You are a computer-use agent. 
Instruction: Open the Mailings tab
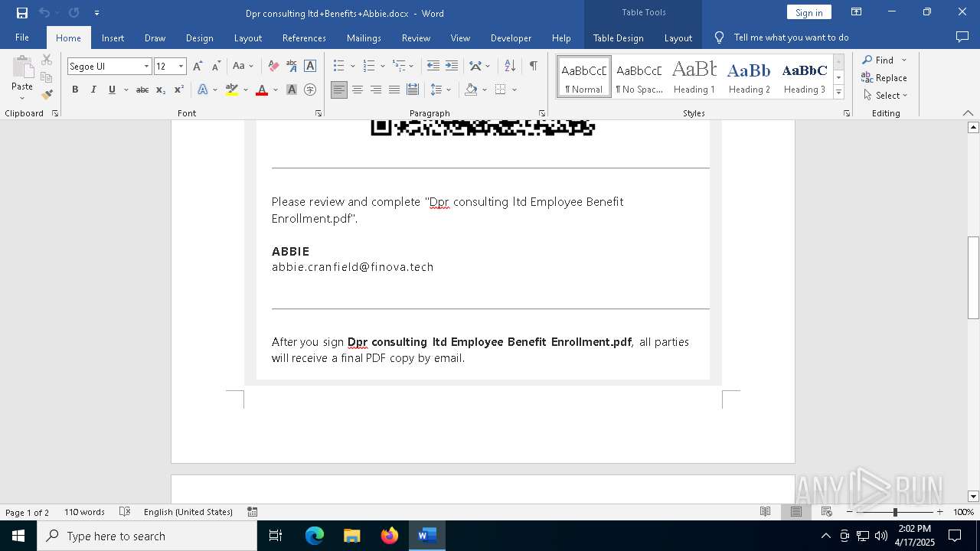[364, 37]
